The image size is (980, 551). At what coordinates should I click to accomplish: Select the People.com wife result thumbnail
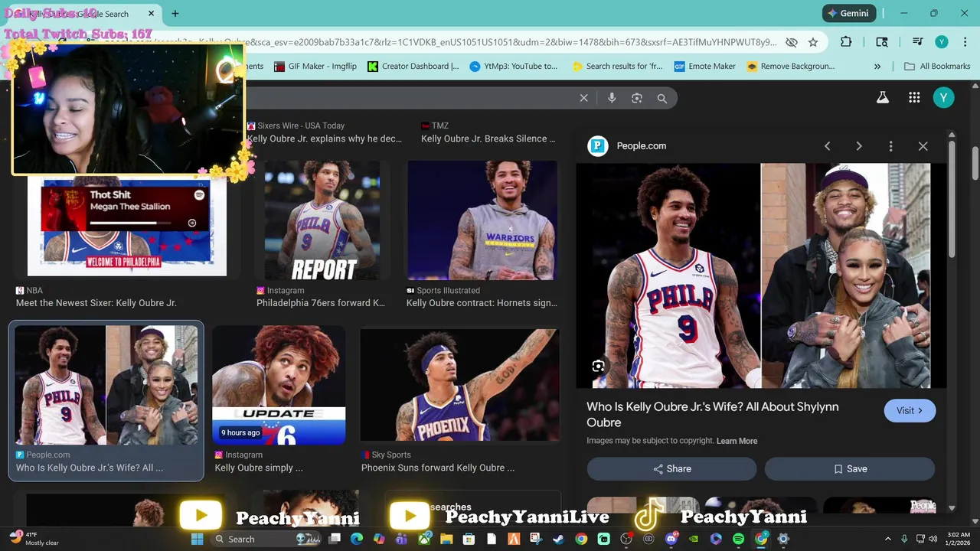[106, 385]
